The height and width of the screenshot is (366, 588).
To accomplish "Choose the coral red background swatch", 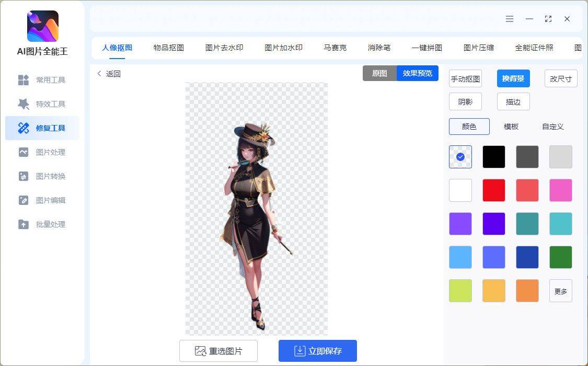I will 527,190.
